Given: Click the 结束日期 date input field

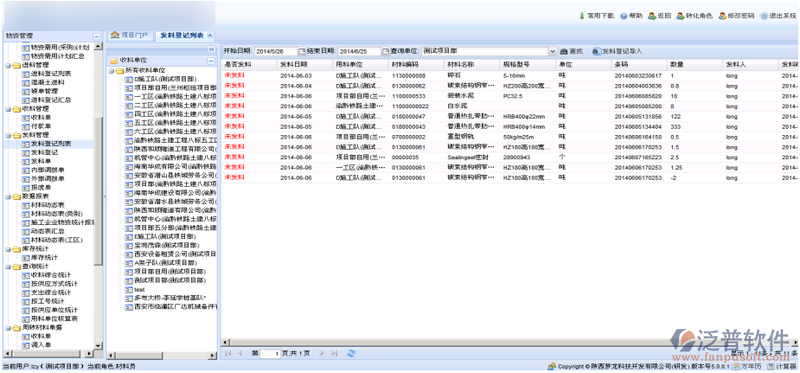Looking at the screenshot, I should (x=359, y=52).
